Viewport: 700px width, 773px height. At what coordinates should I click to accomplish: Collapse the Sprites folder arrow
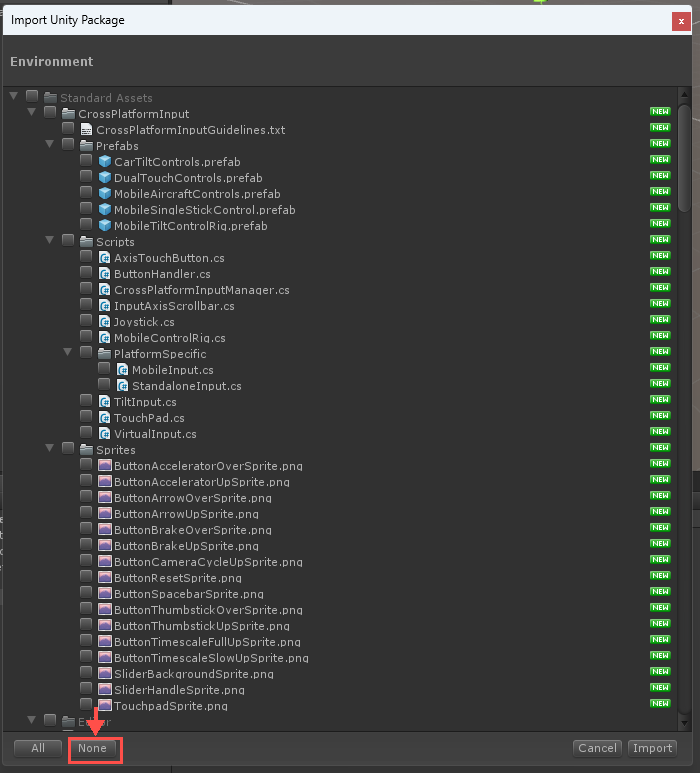pyautogui.click(x=50, y=448)
